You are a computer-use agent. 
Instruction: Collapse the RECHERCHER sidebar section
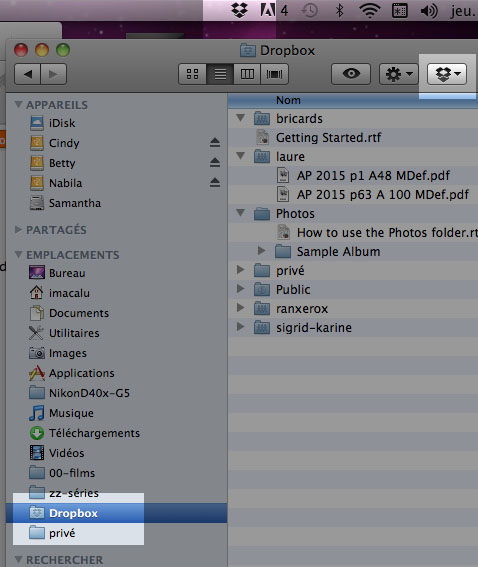[x=18, y=559]
